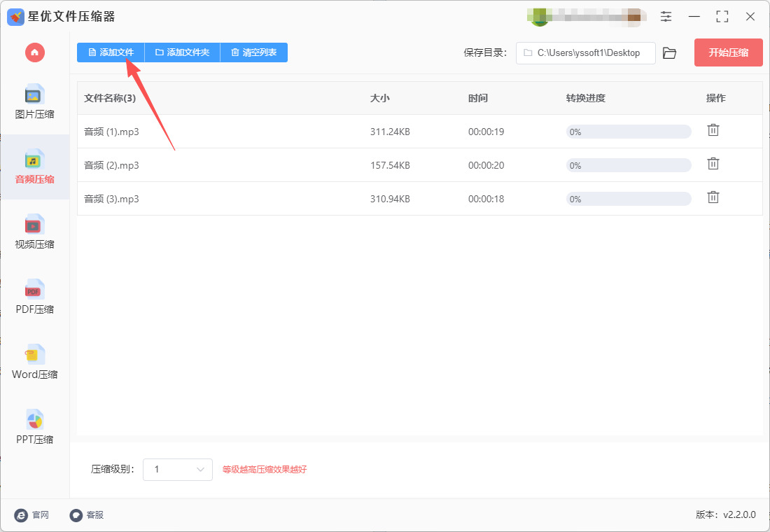Open PPT压缩 section
The height and width of the screenshot is (532, 770).
[34, 428]
